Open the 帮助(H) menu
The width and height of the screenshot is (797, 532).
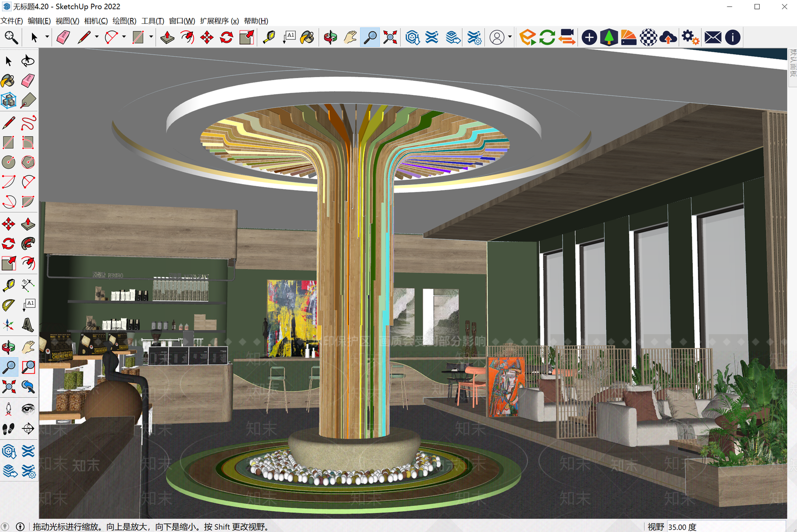256,21
